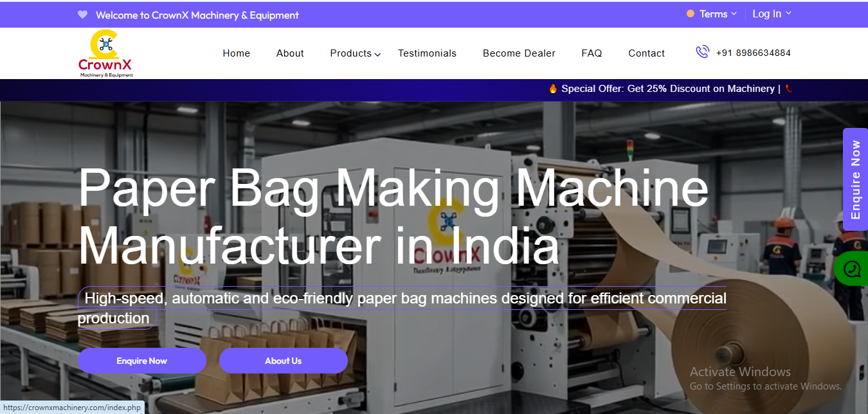The image size is (868, 414).
Task: Click the phone call icon in header
Action: (702, 52)
